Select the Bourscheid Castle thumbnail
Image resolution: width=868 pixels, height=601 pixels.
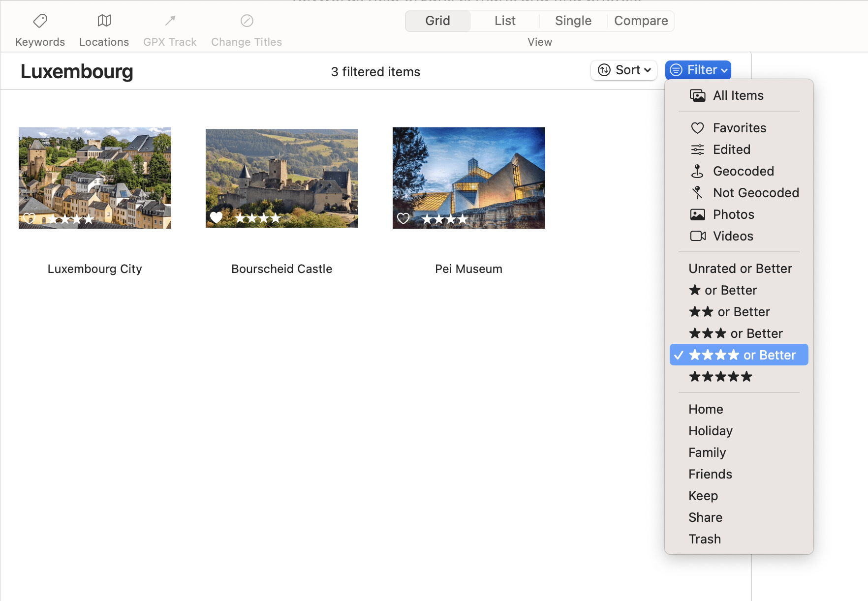tap(282, 178)
